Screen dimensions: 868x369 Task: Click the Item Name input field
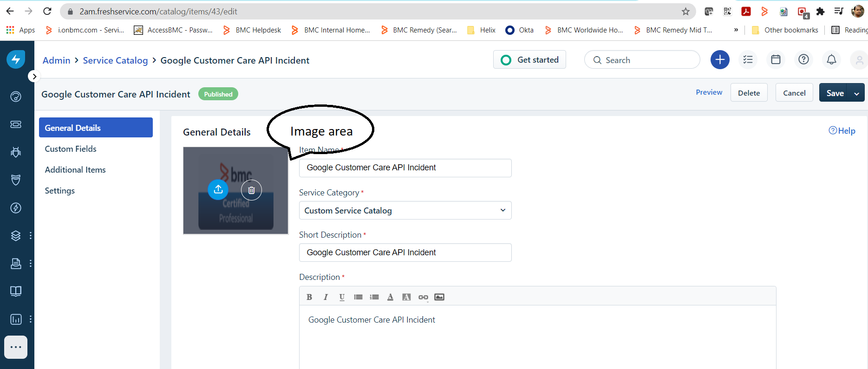coord(405,168)
